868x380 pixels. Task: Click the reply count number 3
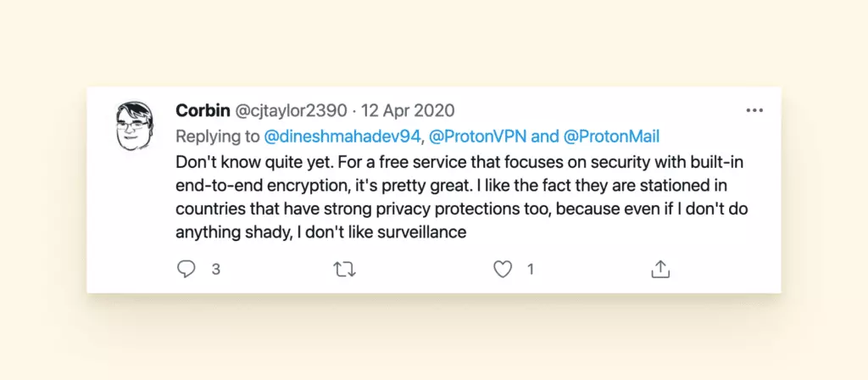click(216, 270)
